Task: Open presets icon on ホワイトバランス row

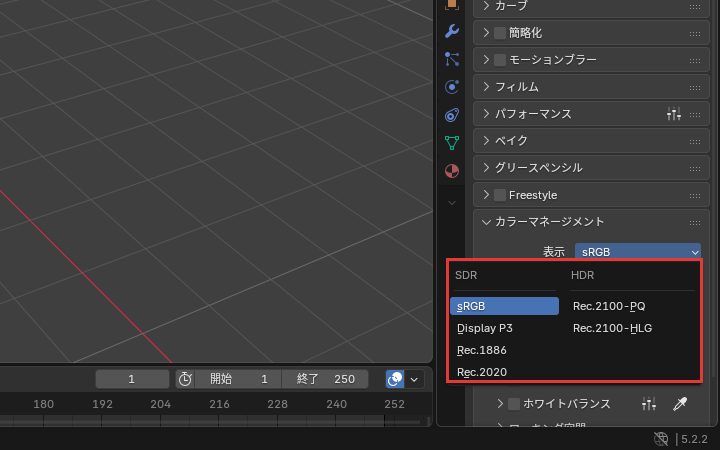Action: pos(649,404)
